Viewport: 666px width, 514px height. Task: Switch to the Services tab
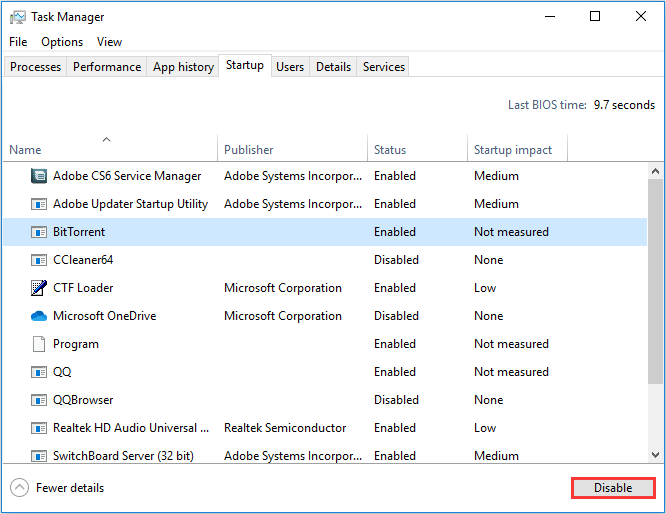(x=384, y=67)
